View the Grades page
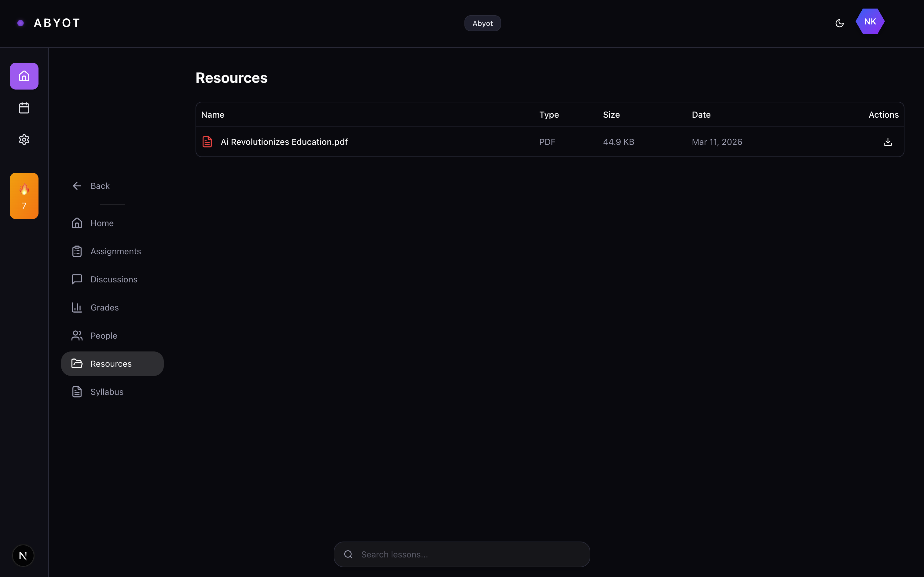 point(104,307)
